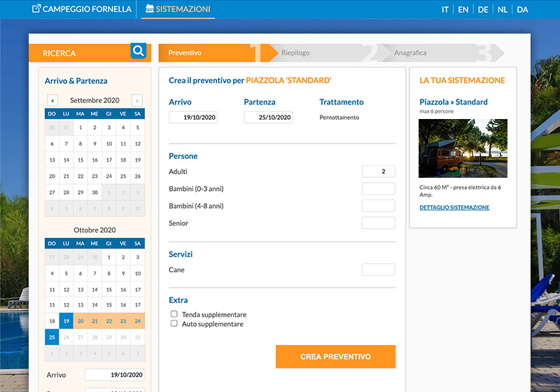This screenshot has width=560, height=392.
Task: Switch language to DA
Action: 522,10
